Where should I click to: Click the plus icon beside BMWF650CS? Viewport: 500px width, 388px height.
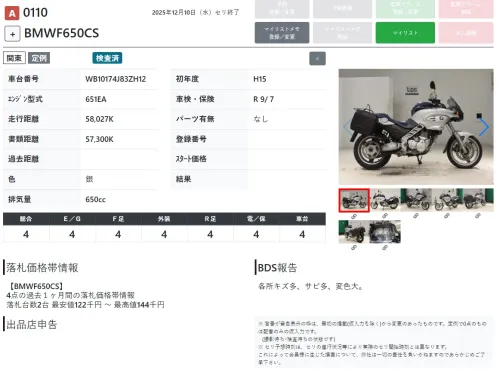click(12, 34)
